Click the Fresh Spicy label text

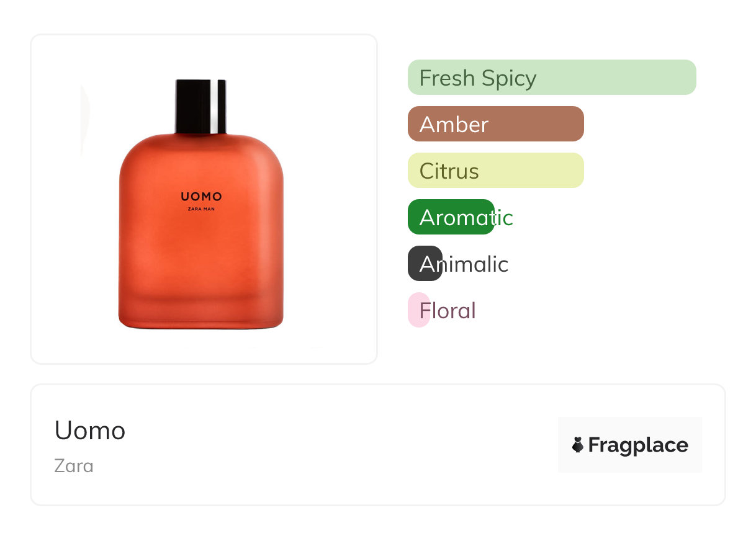pyautogui.click(x=478, y=78)
